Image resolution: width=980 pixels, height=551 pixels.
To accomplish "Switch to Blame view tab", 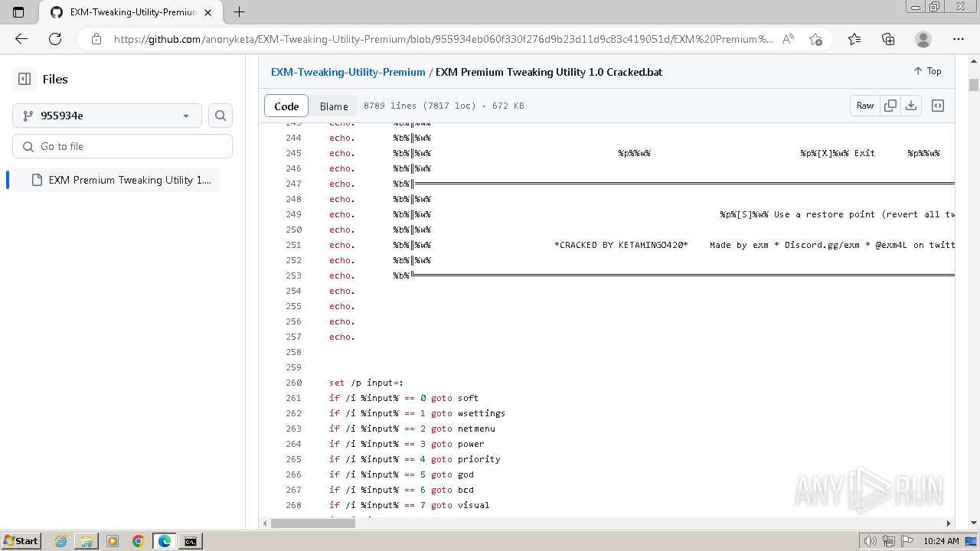I will coord(334,106).
